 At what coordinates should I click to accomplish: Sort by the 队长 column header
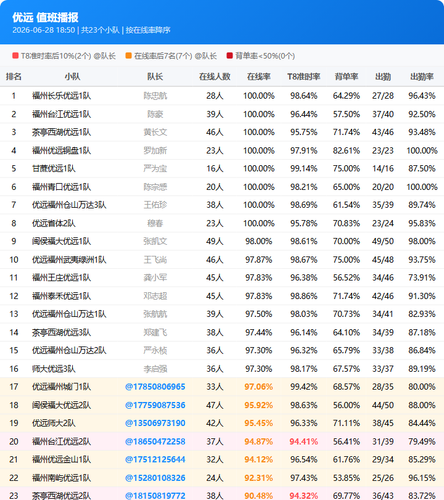[155, 77]
